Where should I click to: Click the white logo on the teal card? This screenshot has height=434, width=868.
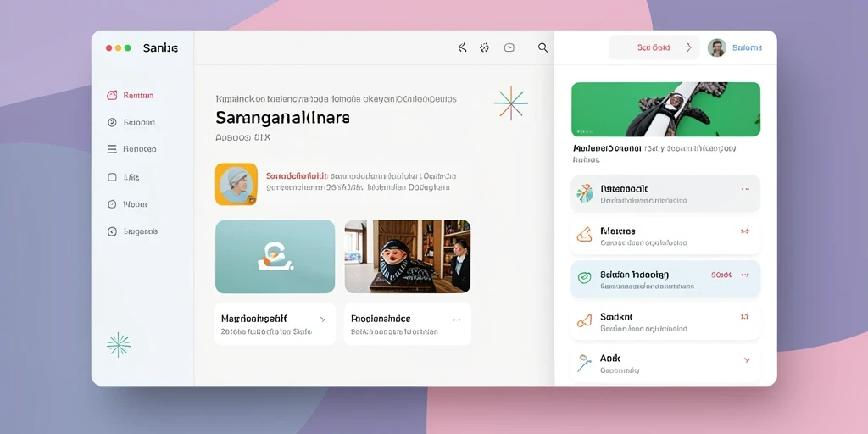pos(274,257)
